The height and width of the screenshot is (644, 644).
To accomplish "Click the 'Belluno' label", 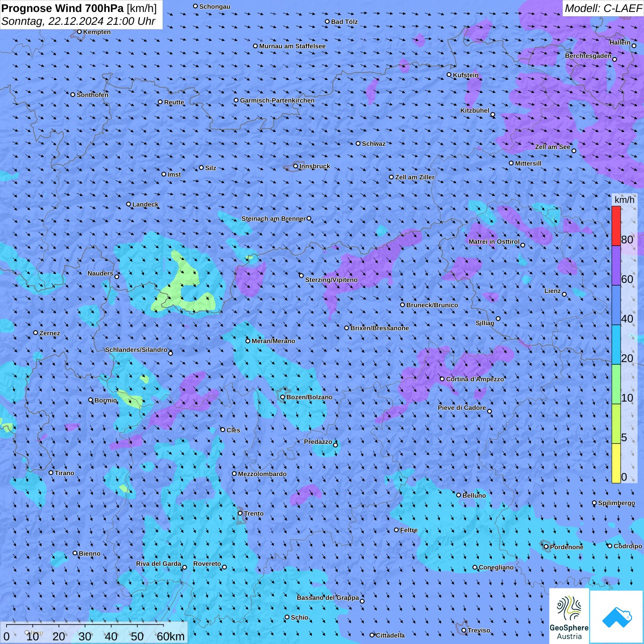I will point(474,495).
